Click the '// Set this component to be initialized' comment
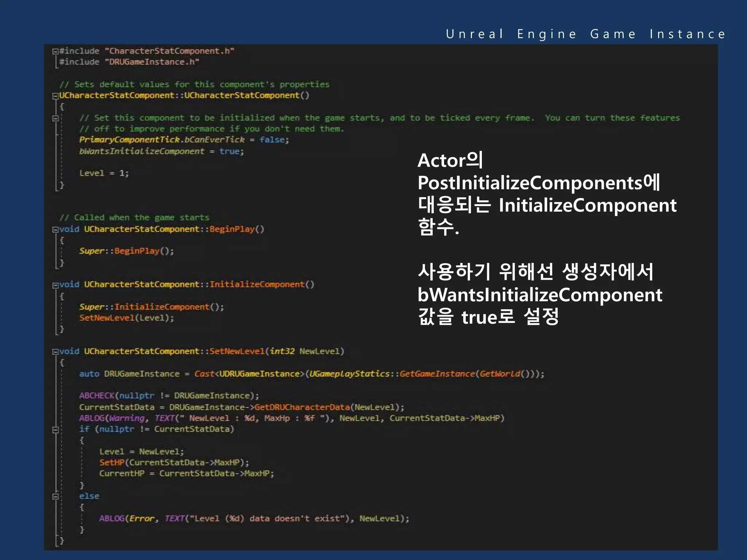This screenshot has width=747, height=560. (x=380, y=118)
